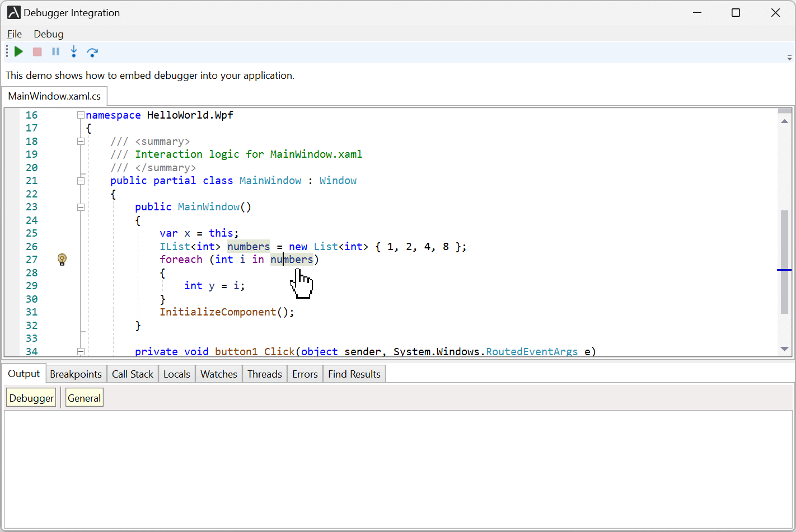The image size is (796, 532).
Task: Toggle the General output filter
Action: point(85,398)
